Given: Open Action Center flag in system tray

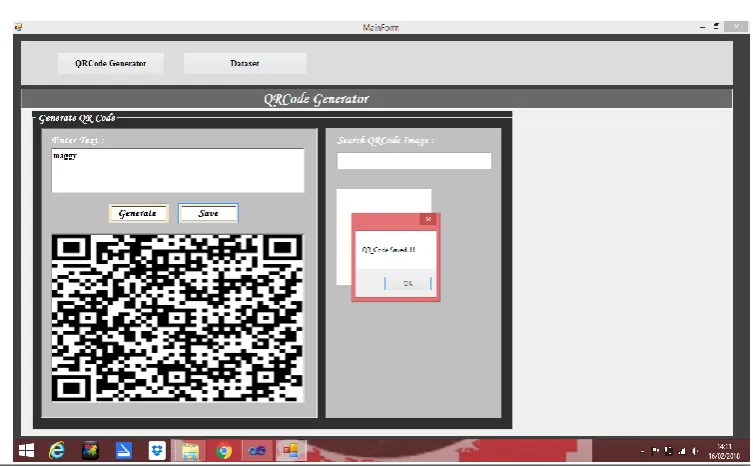Looking at the screenshot, I should 655,451.
